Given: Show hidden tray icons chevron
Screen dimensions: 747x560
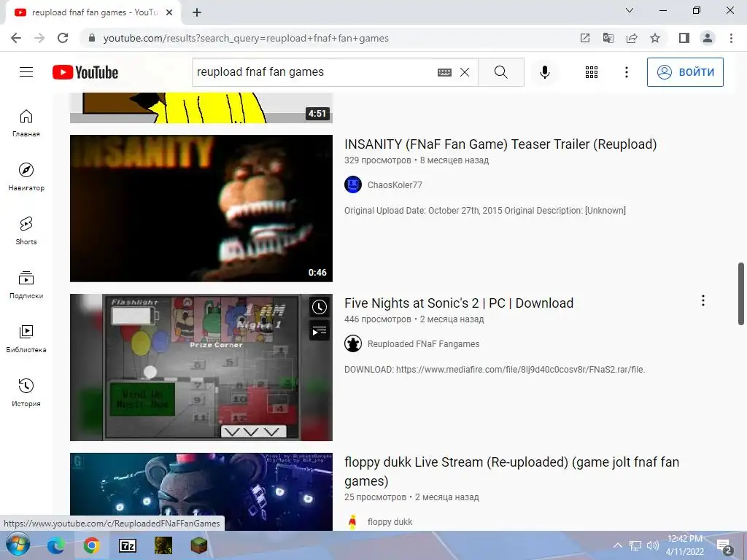Looking at the screenshot, I should pyautogui.click(x=617, y=545).
